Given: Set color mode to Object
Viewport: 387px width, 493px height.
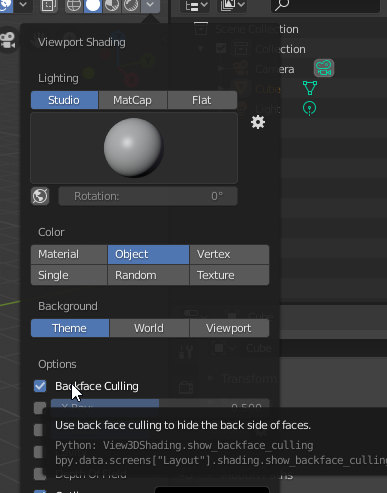Looking at the screenshot, I should click(148, 254).
